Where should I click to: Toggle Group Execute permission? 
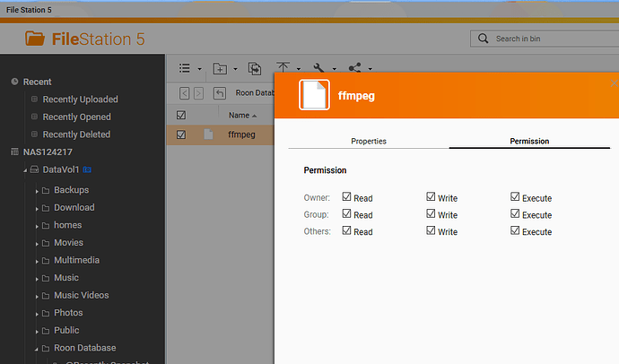coord(515,213)
